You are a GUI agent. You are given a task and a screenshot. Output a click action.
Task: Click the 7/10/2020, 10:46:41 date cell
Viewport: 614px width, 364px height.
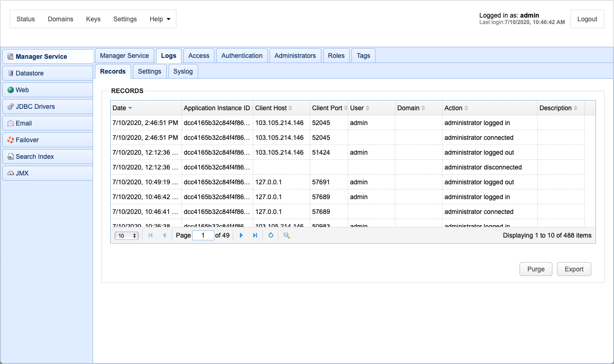tap(146, 212)
